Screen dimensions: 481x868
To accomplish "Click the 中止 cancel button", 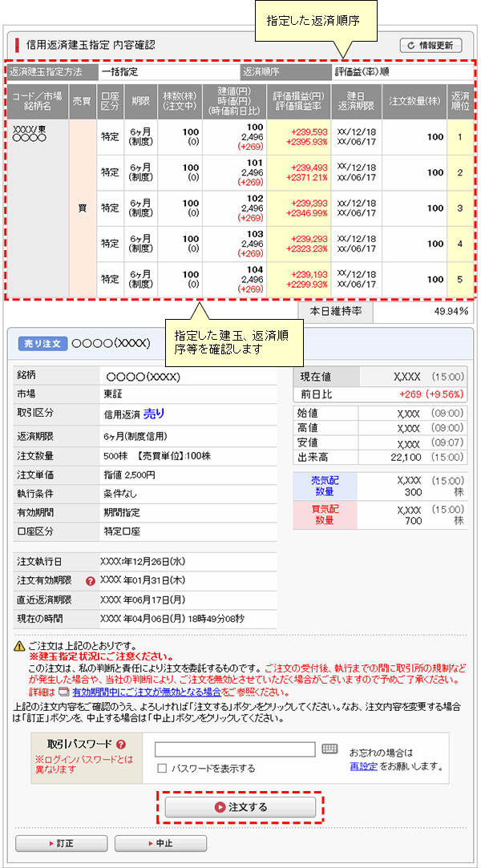I will click(x=160, y=843).
